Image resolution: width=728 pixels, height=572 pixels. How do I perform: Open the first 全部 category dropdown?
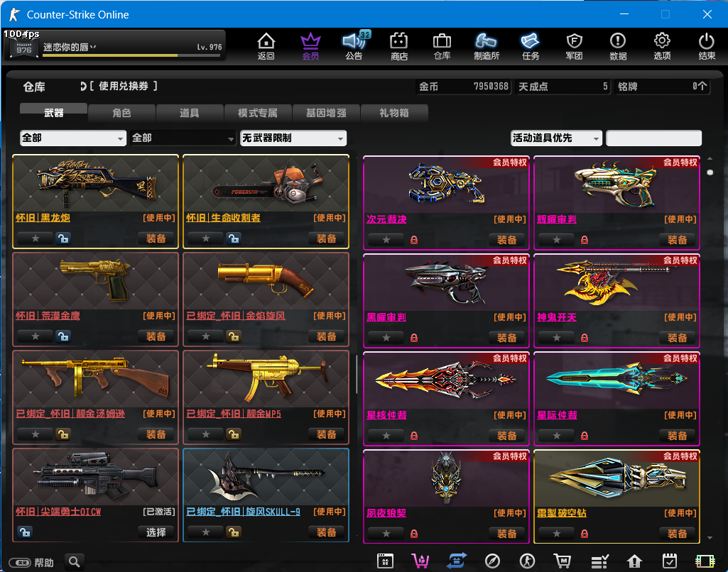[73, 138]
